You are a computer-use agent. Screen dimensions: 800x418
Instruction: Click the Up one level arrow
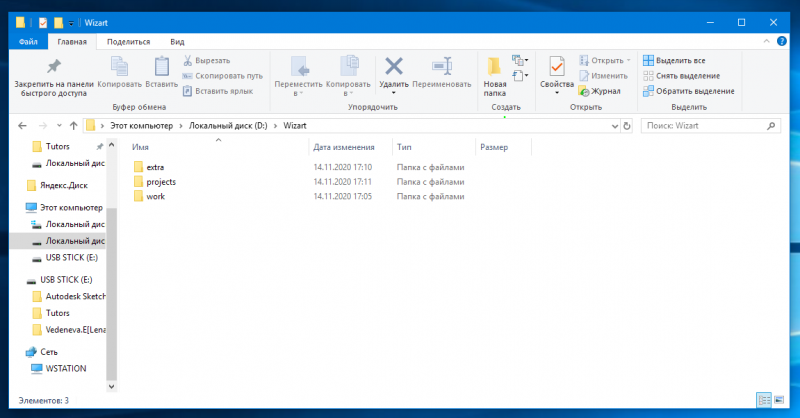[73, 126]
